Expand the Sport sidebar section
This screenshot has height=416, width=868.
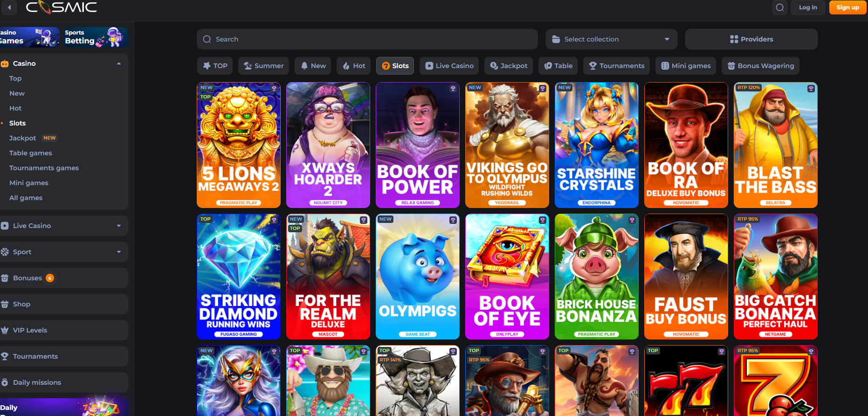[x=63, y=252]
